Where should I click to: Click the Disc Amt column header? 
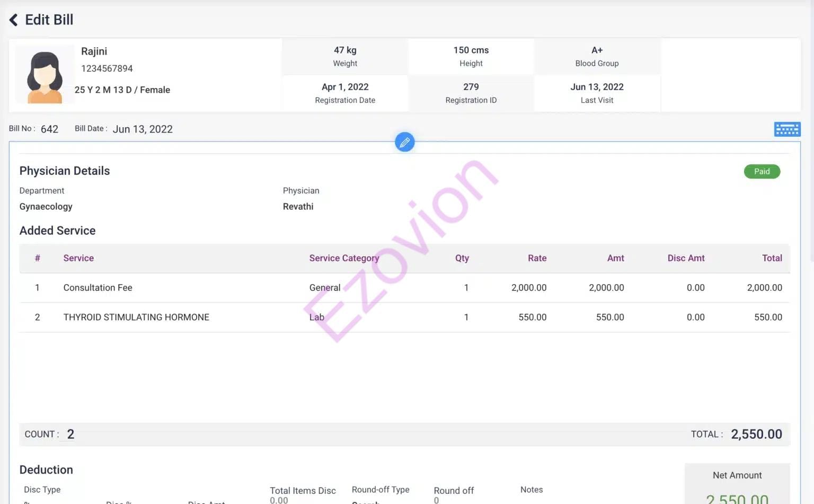pos(686,258)
